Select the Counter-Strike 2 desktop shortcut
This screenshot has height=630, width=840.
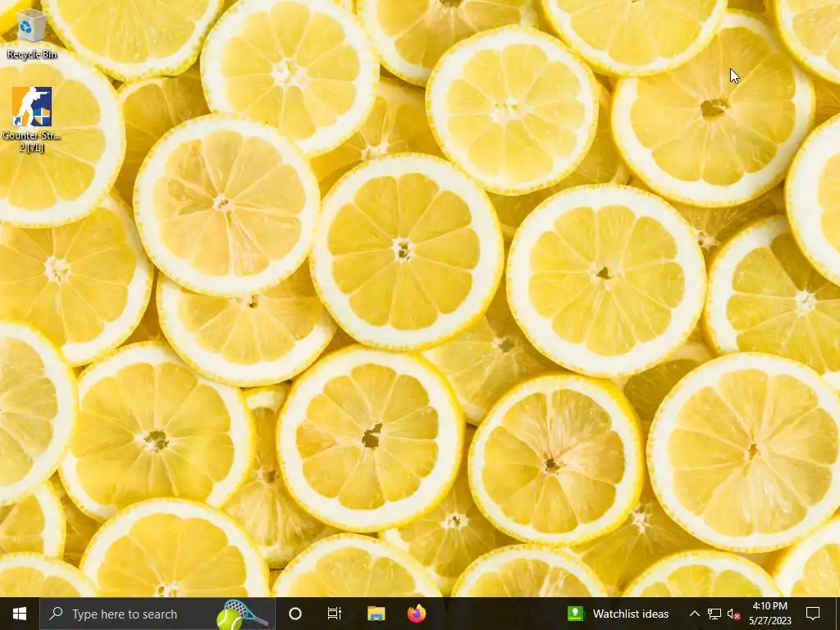tap(32, 120)
